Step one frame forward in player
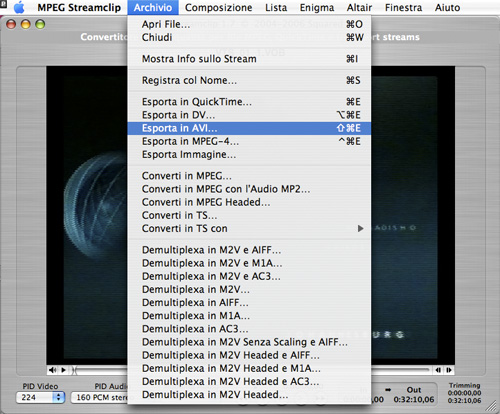This screenshot has width=500, height=414. (x=449, y=370)
